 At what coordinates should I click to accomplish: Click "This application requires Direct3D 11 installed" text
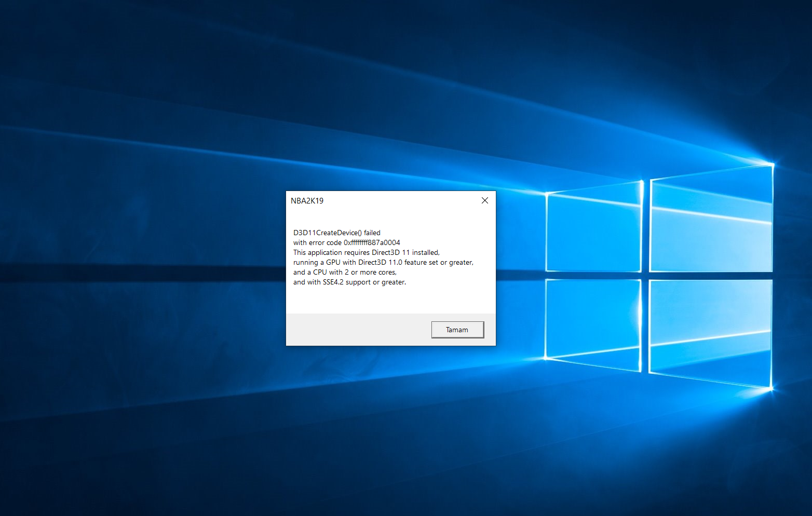pos(367,252)
